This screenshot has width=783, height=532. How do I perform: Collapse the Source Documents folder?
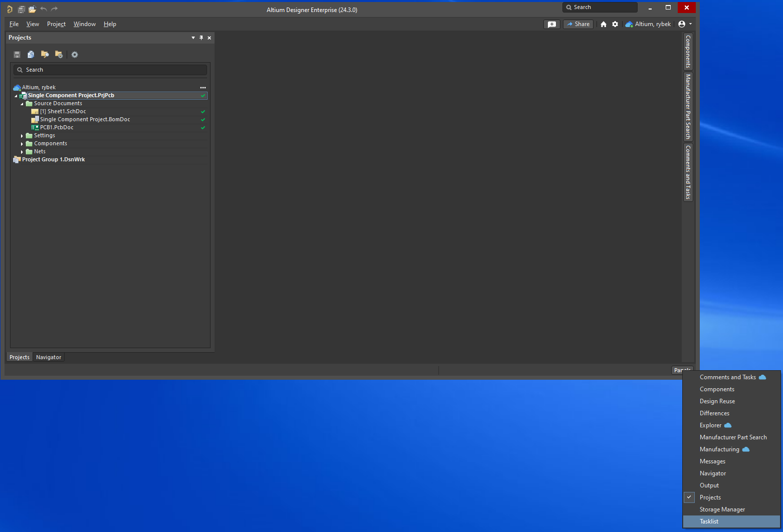coord(22,104)
